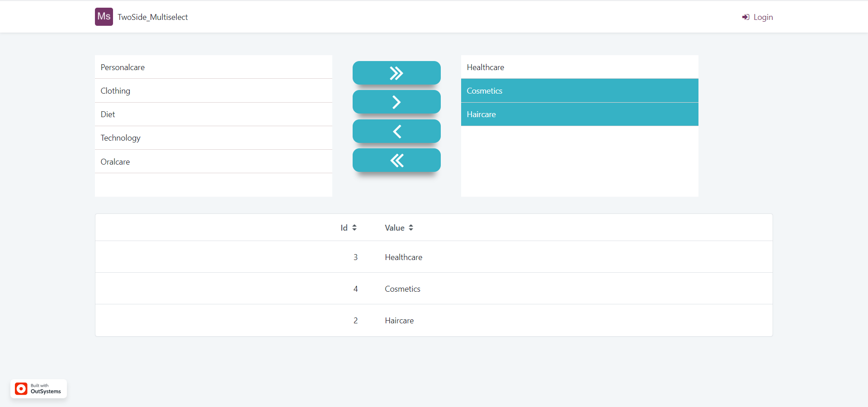
Task: Select Personalcare in the left list
Action: [213, 67]
